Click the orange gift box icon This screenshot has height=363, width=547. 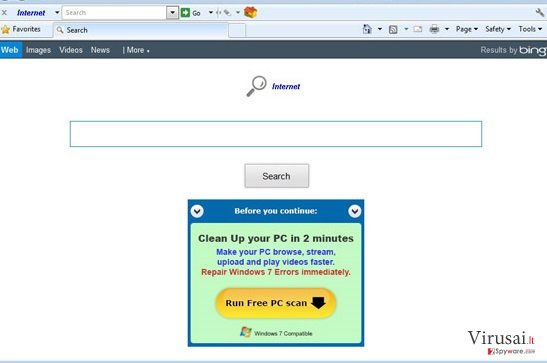pos(250,13)
